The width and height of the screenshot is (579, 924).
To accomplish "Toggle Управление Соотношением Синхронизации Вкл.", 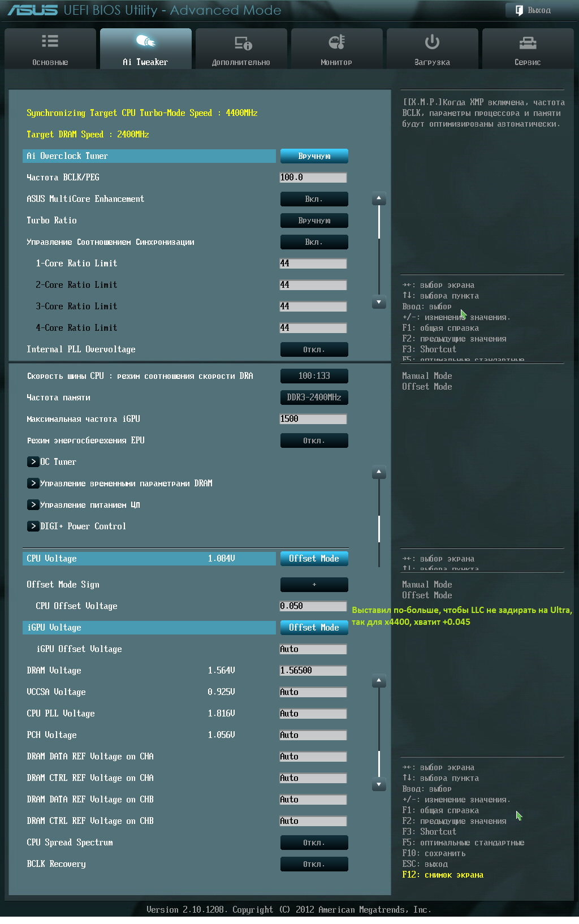I will coord(314,242).
